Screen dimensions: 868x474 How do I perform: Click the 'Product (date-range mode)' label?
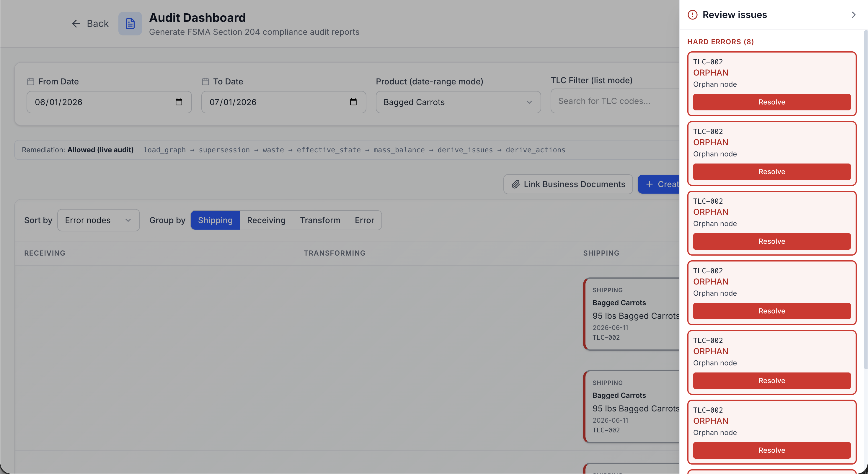coord(429,81)
